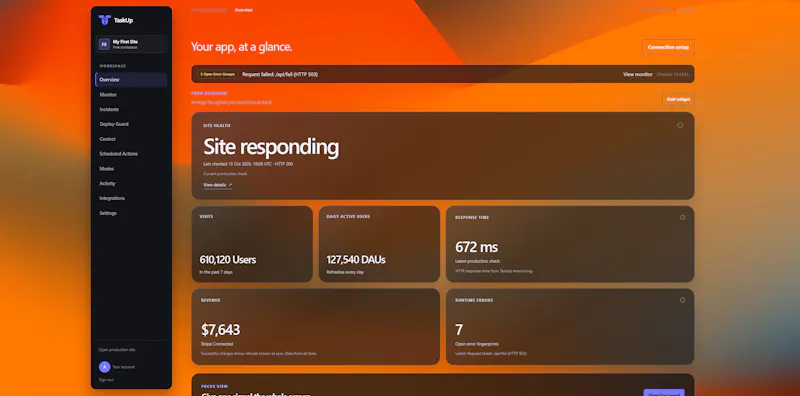Click the FS workspace avatar badge
800x396 pixels.
pos(104,44)
